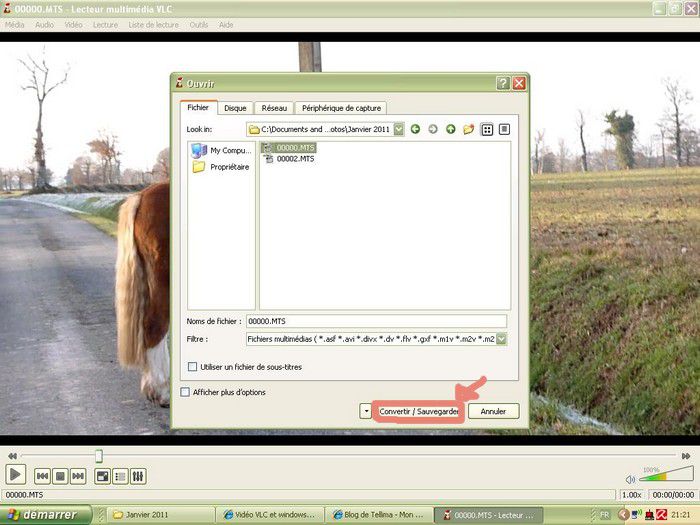Switch file dialog to detail view

[504, 129]
